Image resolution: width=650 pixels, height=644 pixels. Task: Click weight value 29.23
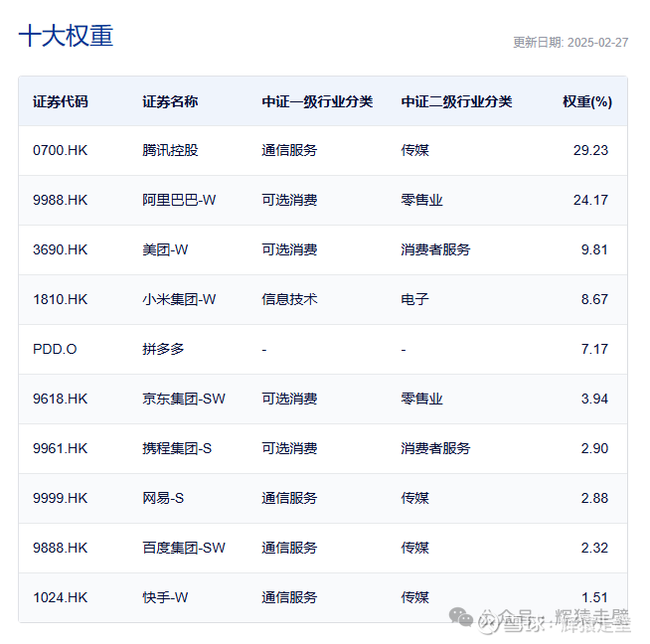590,150
